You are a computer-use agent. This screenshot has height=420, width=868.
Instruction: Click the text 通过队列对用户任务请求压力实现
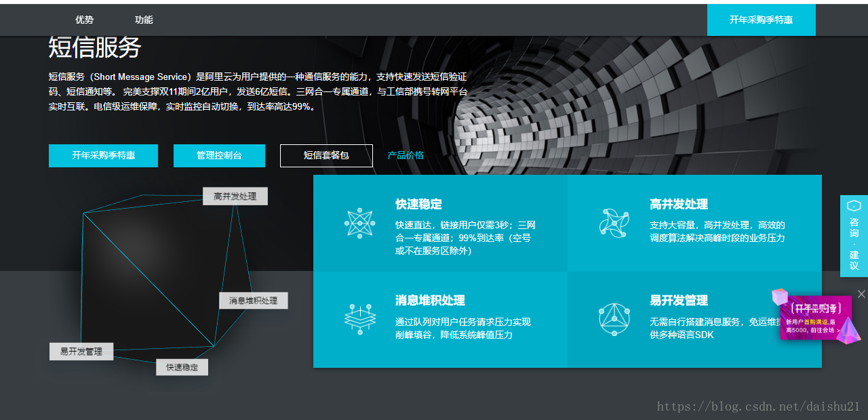tap(463, 322)
